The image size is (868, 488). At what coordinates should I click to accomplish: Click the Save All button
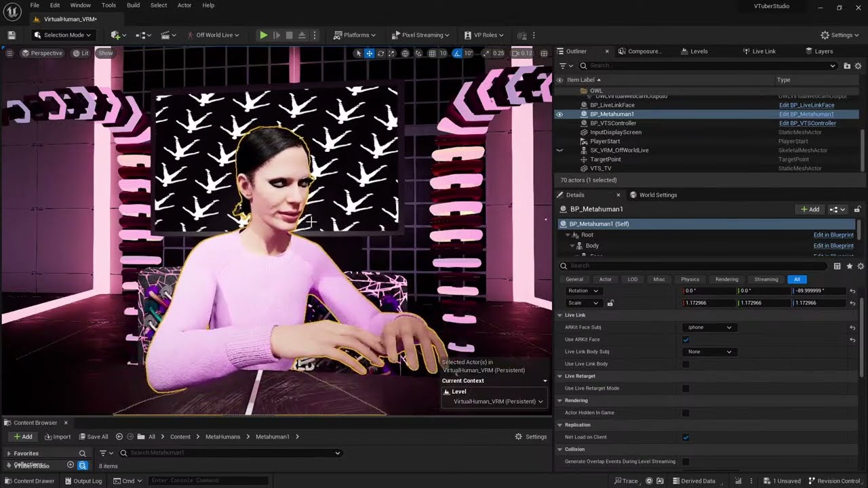point(93,436)
